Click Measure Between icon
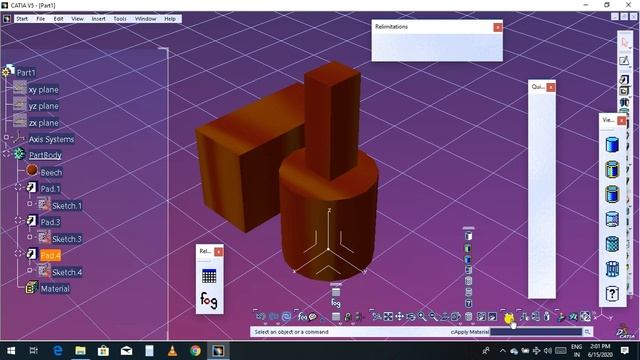The height and width of the screenshot is (360, 640). pyautogui.click(x=524, y=316)
